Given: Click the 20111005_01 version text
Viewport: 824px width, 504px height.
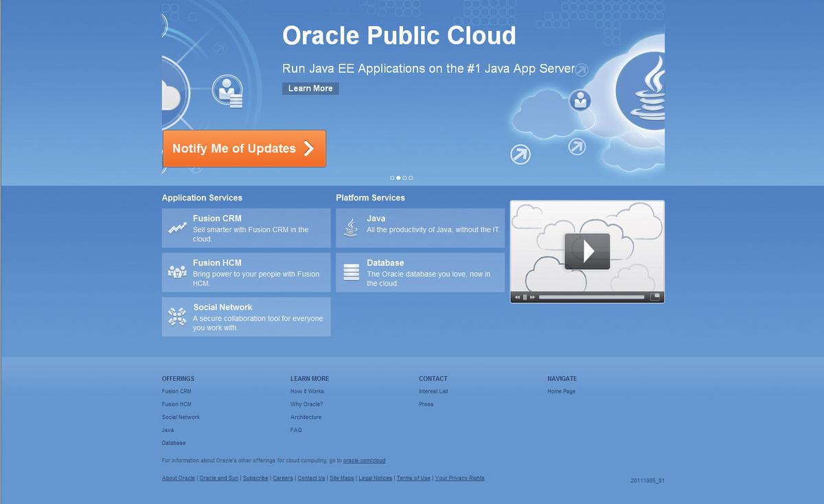Looking at the screenshot, I should pyautogui.click(x=648, y=481).
